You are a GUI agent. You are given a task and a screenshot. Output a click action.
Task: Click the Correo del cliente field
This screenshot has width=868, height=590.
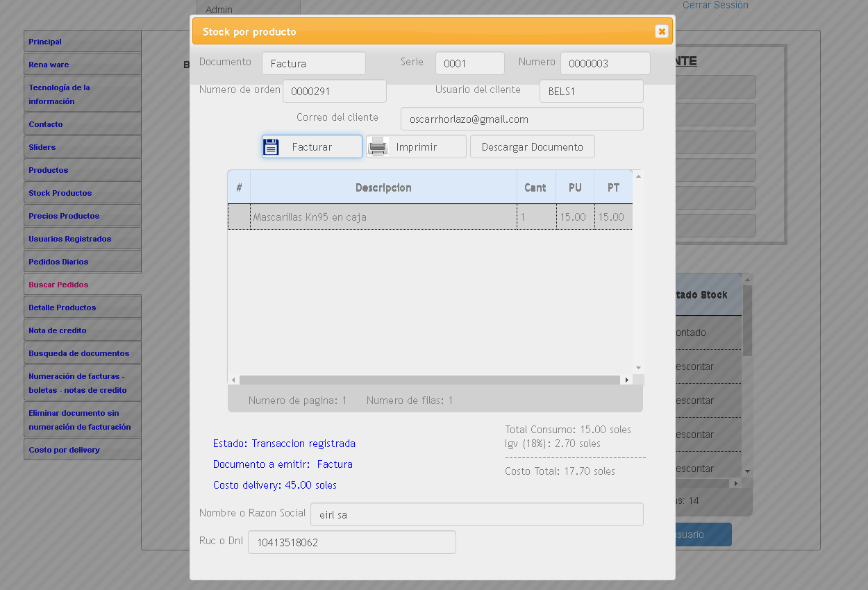521,119
